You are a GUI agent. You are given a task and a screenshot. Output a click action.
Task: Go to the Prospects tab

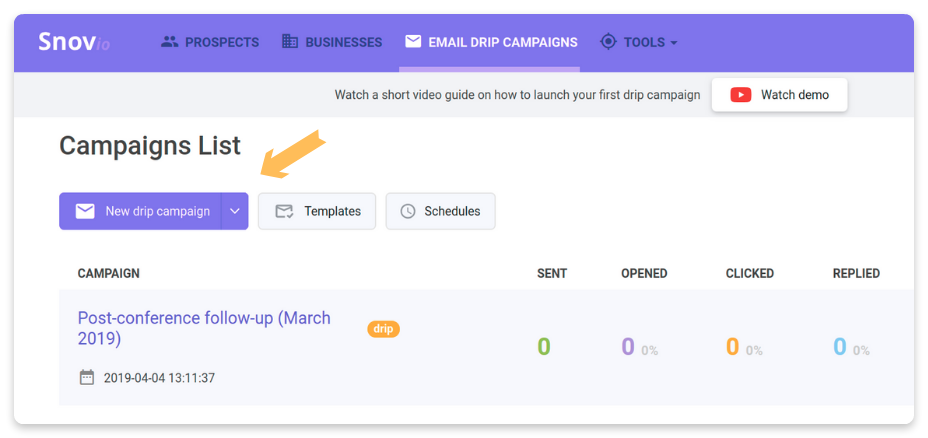tap(210, 42)
